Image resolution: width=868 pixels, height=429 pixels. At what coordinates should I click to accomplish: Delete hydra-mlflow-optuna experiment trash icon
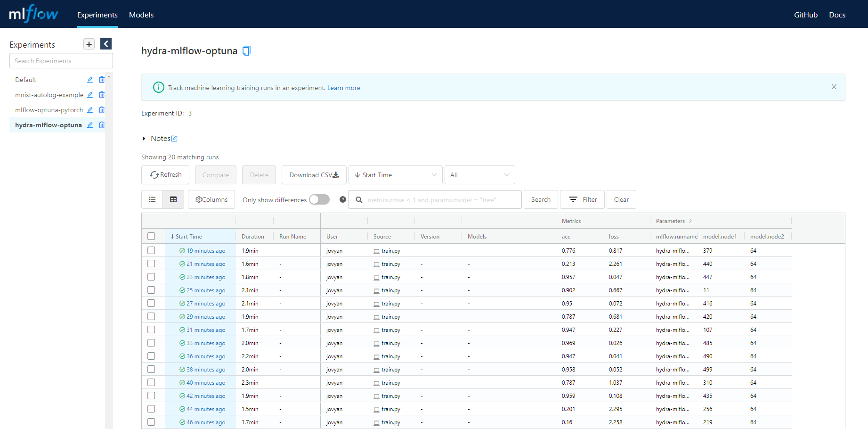[102, 125]
